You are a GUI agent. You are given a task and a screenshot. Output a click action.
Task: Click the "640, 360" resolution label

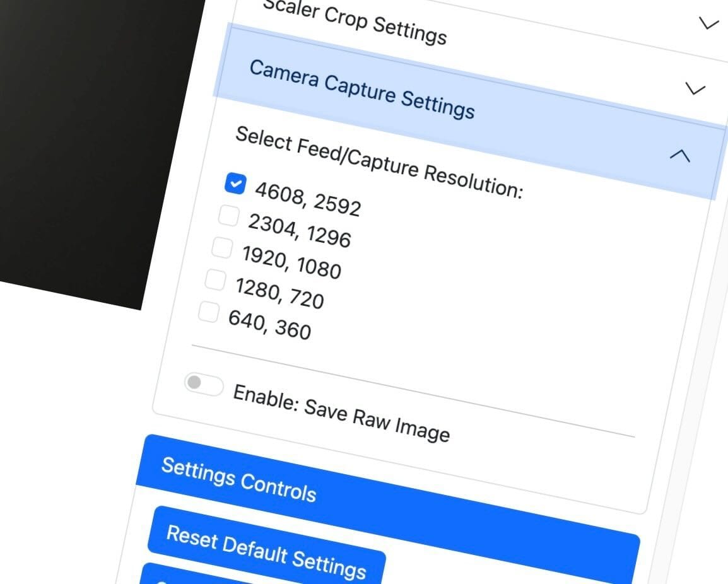pos(269,324)
